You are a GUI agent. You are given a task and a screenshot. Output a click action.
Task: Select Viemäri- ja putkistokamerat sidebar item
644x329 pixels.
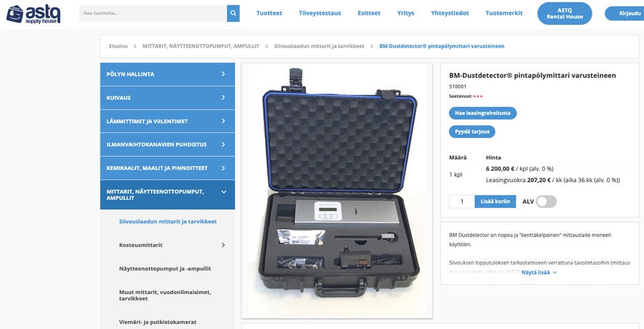coord(158,322)
